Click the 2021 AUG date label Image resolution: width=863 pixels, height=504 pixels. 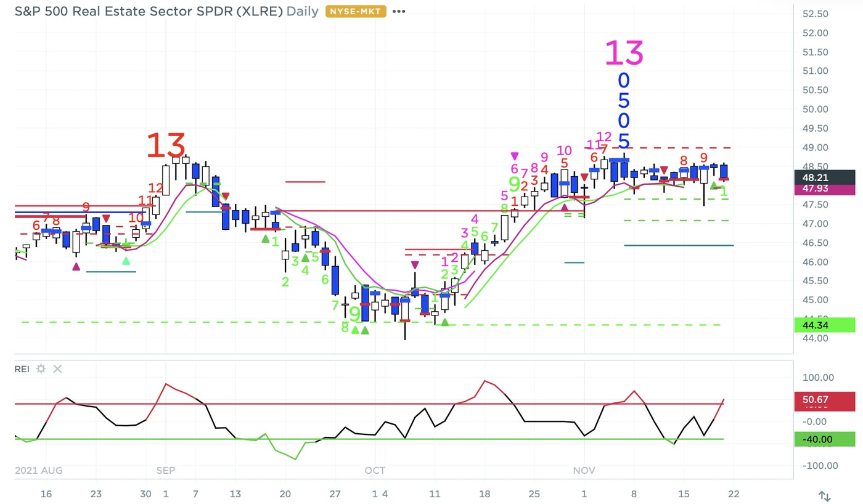coord(38,471)
